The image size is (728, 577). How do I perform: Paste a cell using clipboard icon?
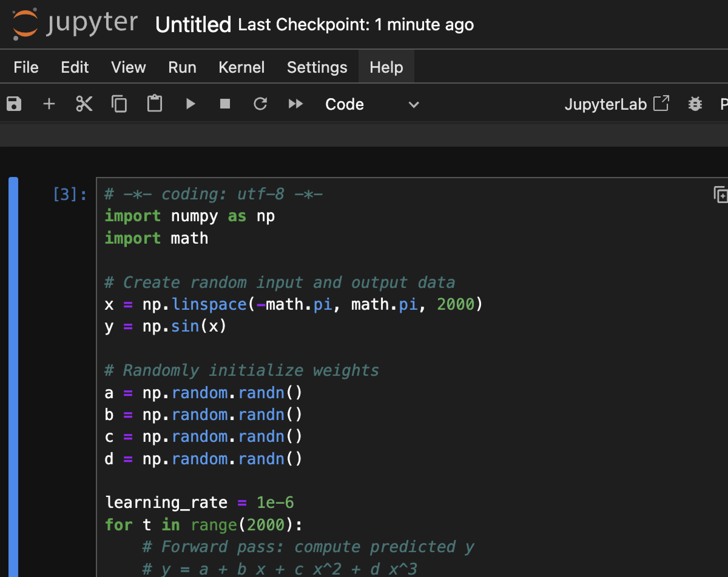coord(155,104)
